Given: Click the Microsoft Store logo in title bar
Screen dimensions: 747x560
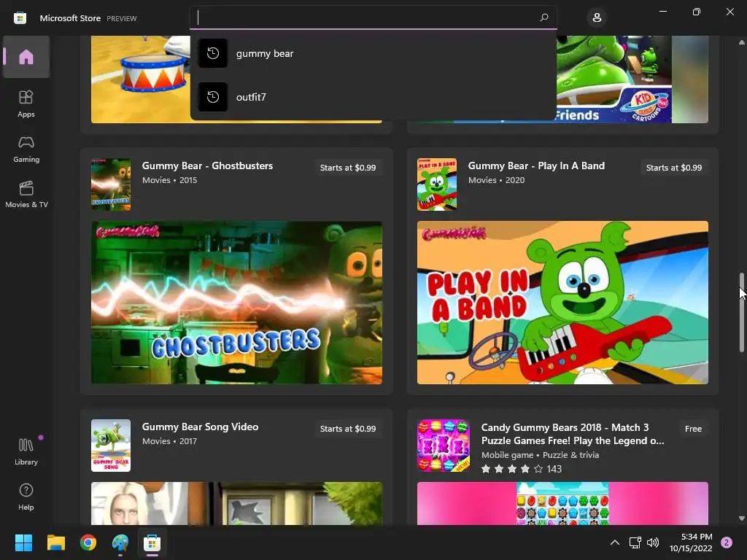Looking at the screenshot, I should [20, 18].
